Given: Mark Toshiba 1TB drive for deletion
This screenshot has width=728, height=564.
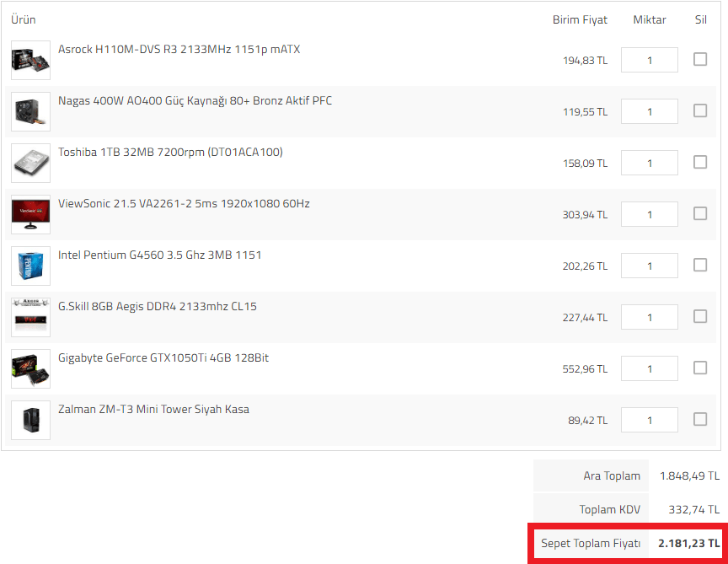Looking at the screenshot, I should pyautogui.click(x=700, y=162).
